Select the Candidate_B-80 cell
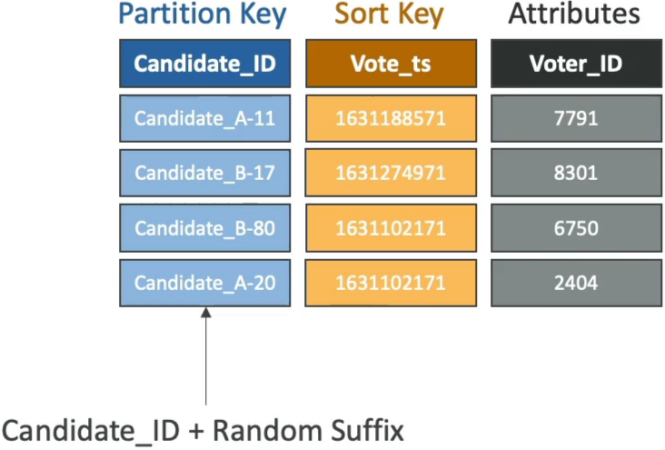Screen dimensions: 665x450 (x=205, y=228)
